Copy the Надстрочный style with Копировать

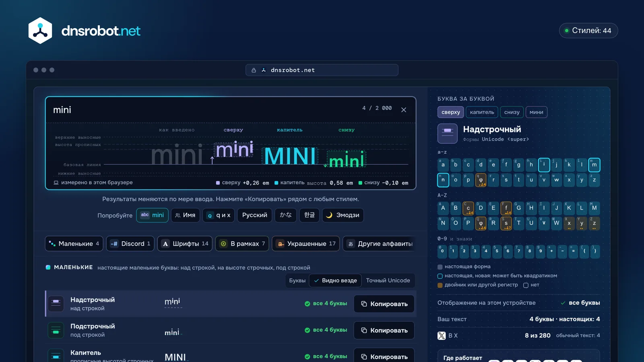pyautogui.click(x=384, y=304)
